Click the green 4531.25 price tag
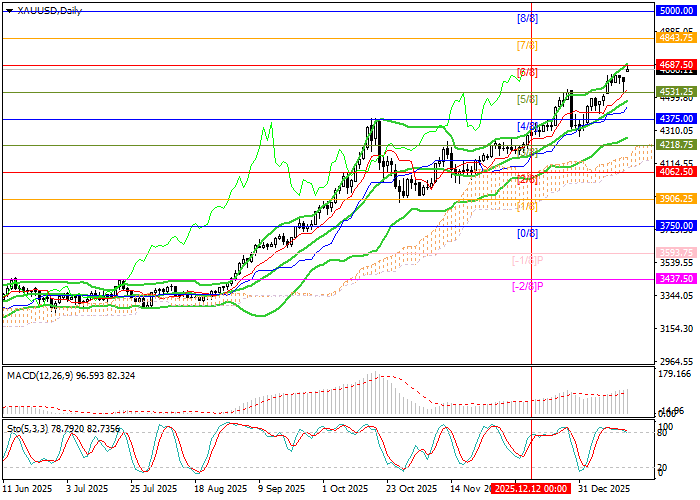The width and height of the screenshot is (700, 500). coord(674,91)
